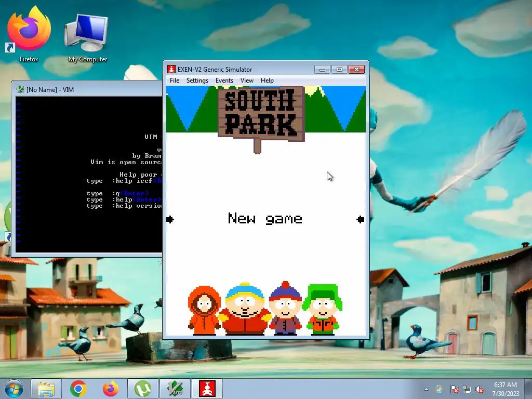Open File Explorer from the taskbar

click(46, 389)
